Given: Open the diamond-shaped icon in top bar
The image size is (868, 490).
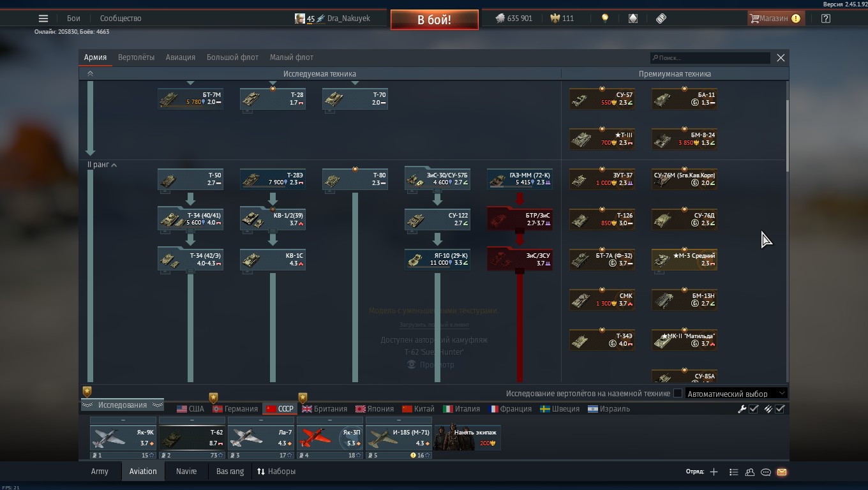Looking at the screenshot, I should 633,19.
